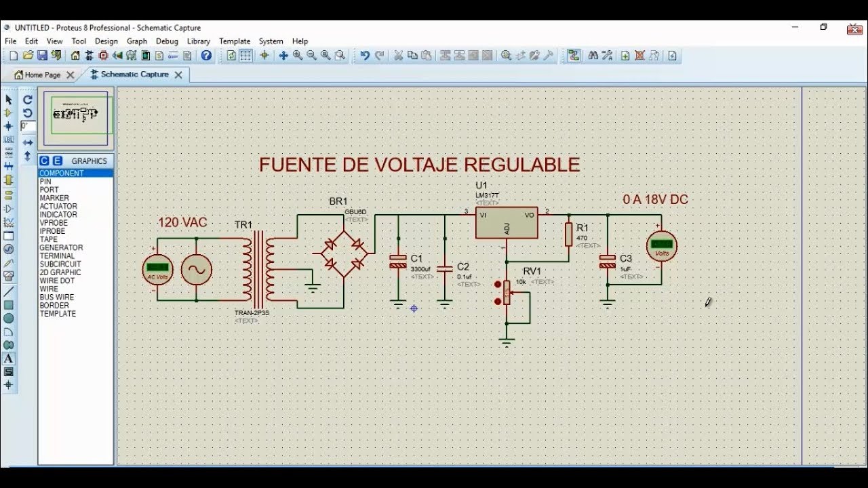Image resolution: width=868 pixels, height=488 pixels.
Task: Create a new project with New icon
Action: [x=14, y=56]
